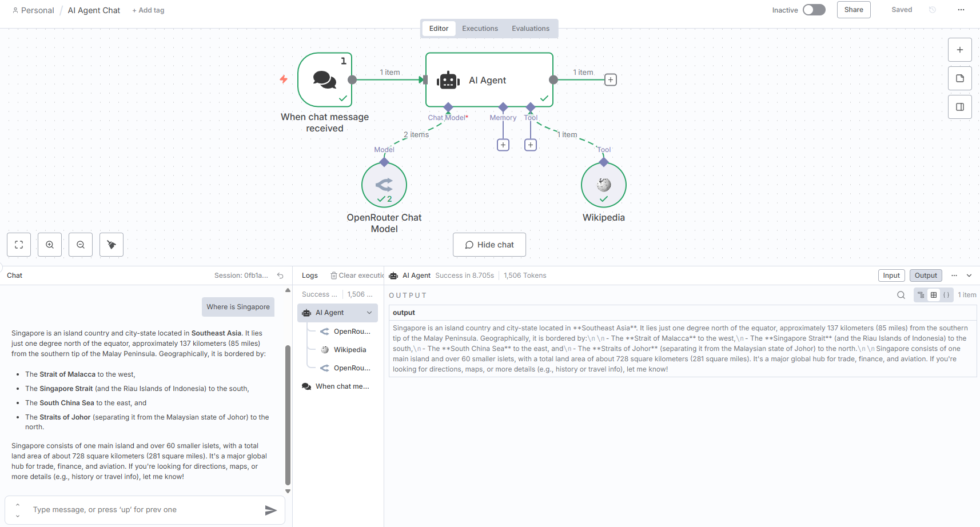
Task: Add a Memory sub-node via plus
Action: [x=503, y=145]
